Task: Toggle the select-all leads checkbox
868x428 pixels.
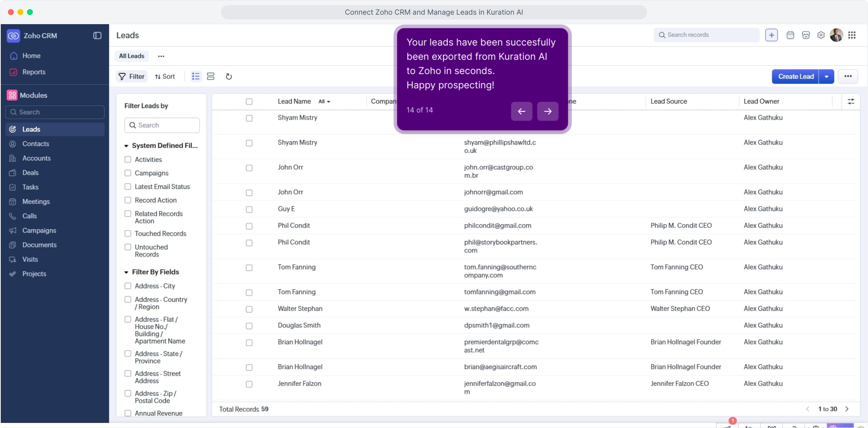Action: click(x=249, y=101)
